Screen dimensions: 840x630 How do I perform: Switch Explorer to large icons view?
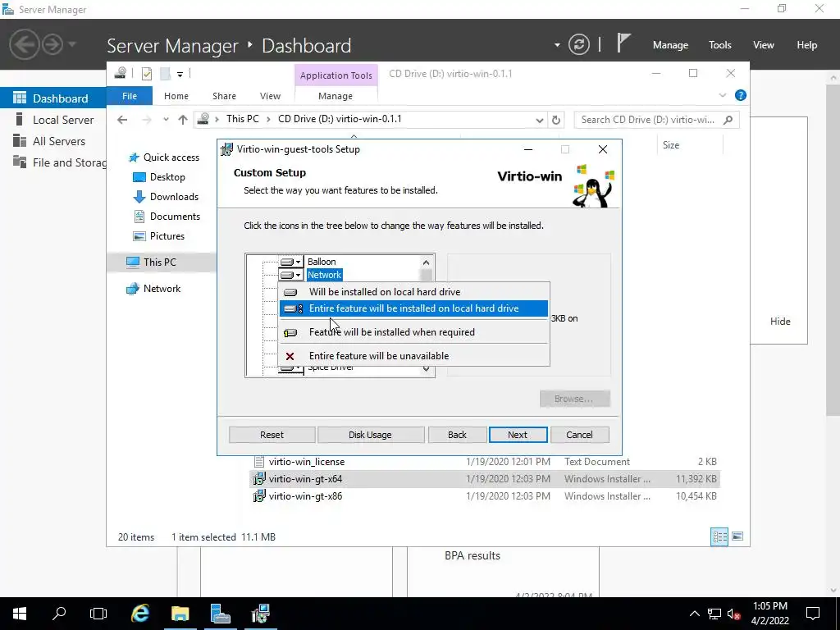737,536
